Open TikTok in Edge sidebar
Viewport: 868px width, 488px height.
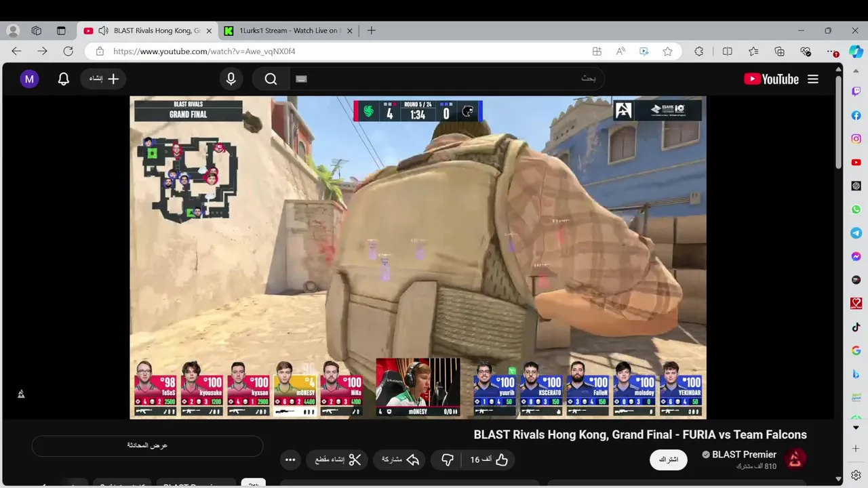(856, 327)
